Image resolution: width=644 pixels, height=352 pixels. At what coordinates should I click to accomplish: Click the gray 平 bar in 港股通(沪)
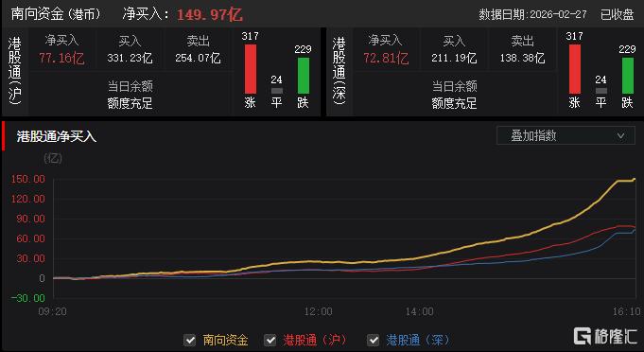277,91
